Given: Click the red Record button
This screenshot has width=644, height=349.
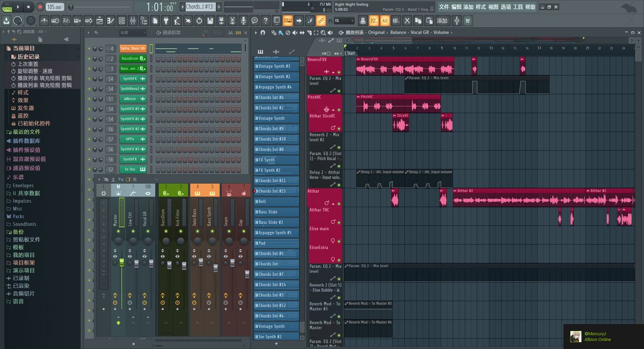Looking at the screenshot, I should coord(40,6).
